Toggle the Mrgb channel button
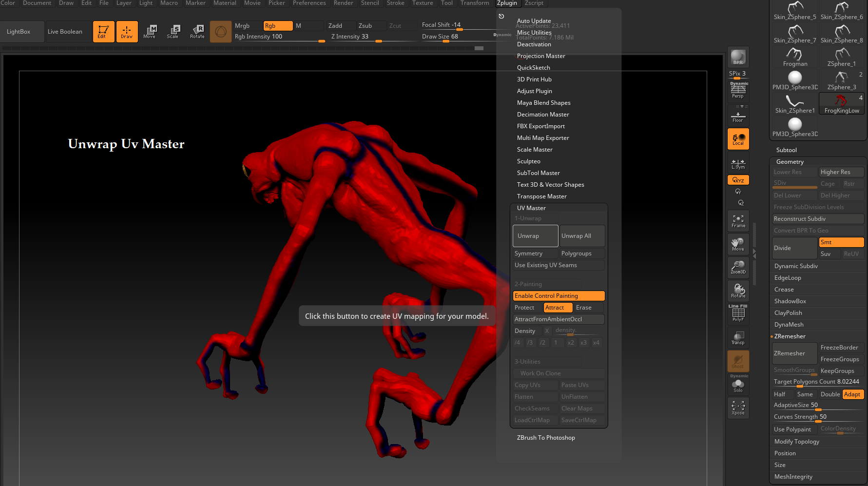 pos(248,26)
